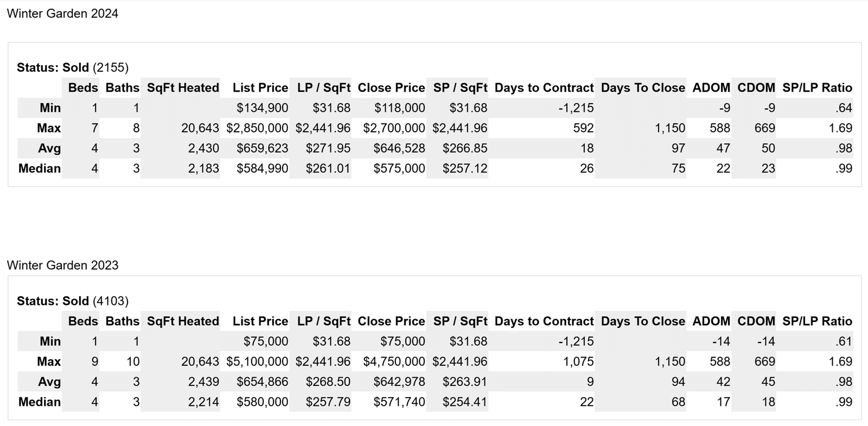The width and height of the screenshot is (868, 426).
Task: Select the 1,075 max days to contract cell
Action: point(578,362)
